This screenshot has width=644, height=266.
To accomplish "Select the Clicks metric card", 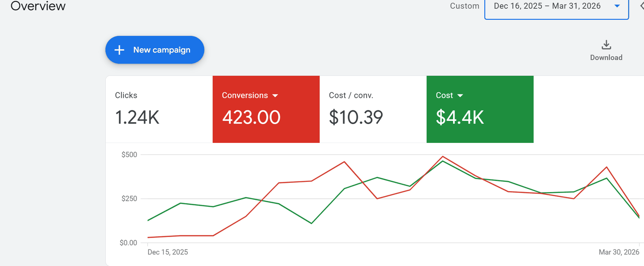I will click(159, 109).
